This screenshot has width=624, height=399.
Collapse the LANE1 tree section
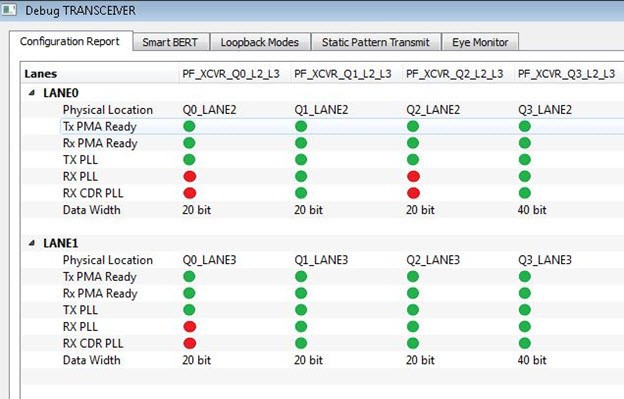pos(32,243)
